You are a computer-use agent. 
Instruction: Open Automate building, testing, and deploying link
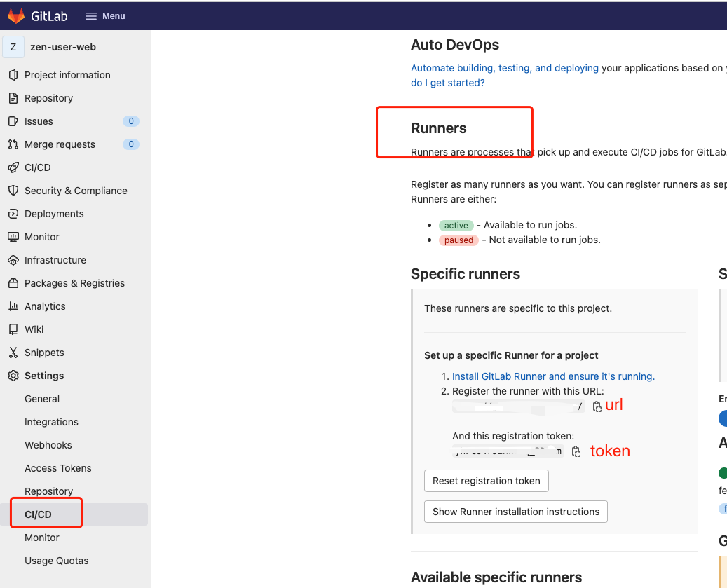click(505, 68)
